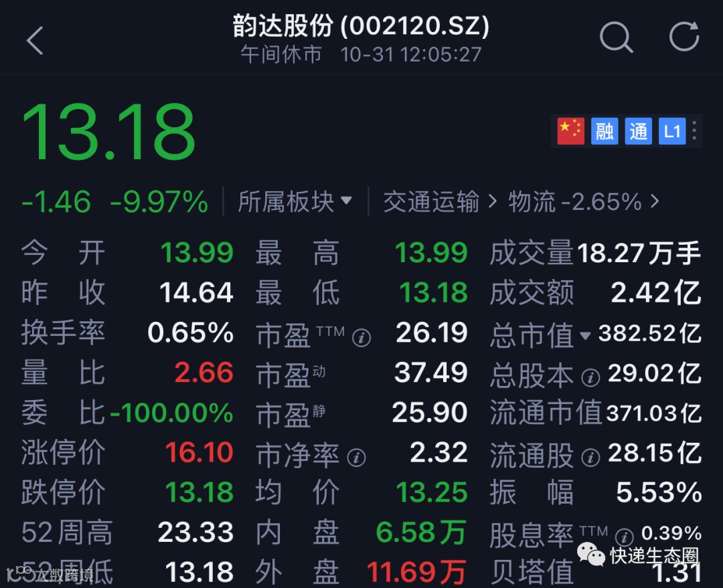This screenshot has height=588, width=723.
Task: Tap the 涨停价 value 16.10
Action: click(x=199, y=452)
